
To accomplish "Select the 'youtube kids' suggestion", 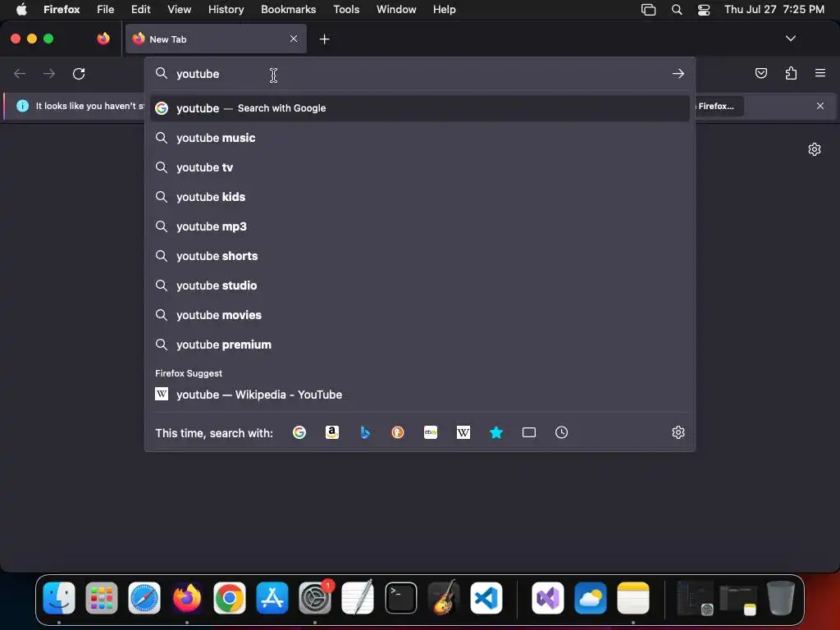I will tap(420, 197).
